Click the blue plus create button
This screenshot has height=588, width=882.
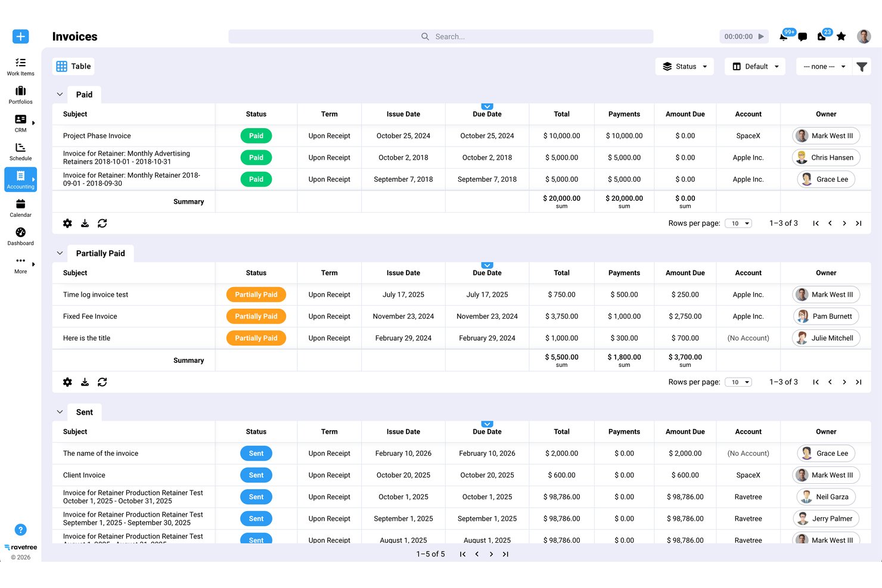click(20, 36)
